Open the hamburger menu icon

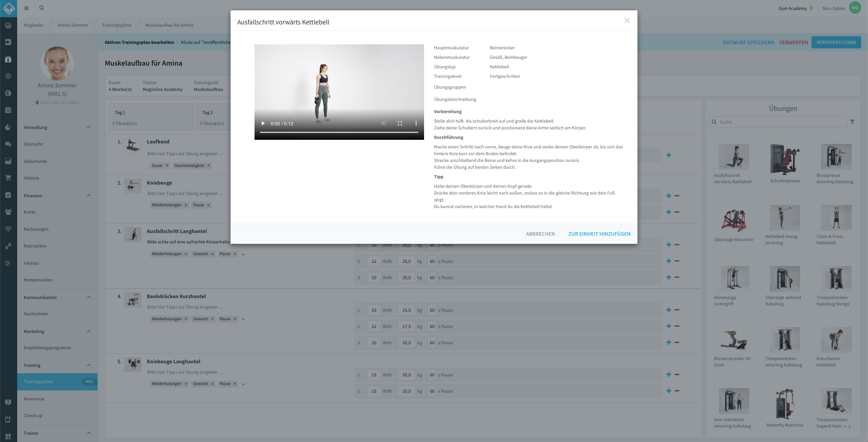[x=26, y=8]
